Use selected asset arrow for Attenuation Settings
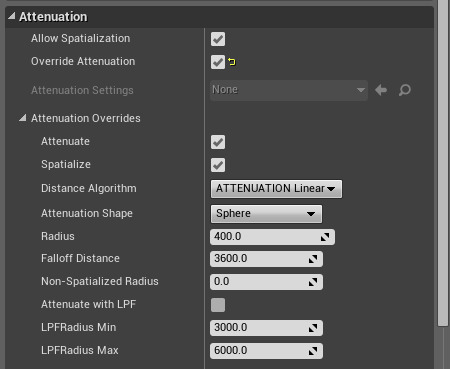This screenshot has width=450, height=369. pos(381,90)
